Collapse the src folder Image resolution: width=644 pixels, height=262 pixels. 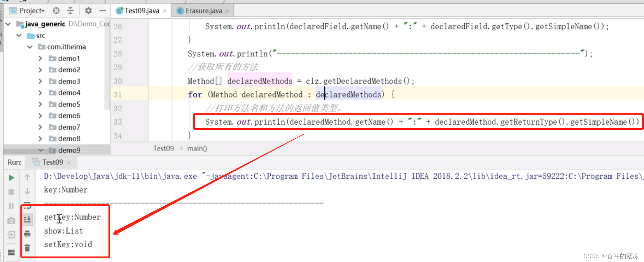pyautogui.click(x=19, y=35)
